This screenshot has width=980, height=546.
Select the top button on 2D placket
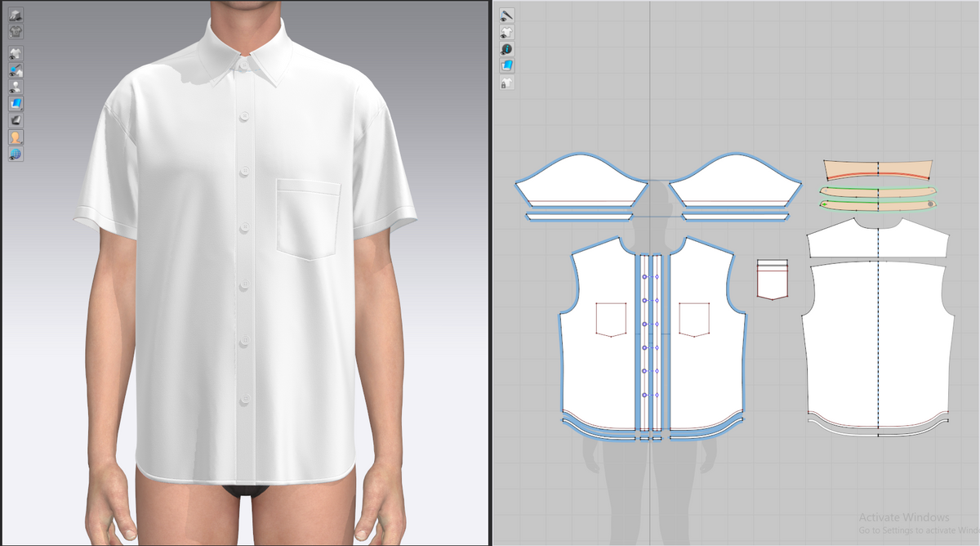coord(645,278)
